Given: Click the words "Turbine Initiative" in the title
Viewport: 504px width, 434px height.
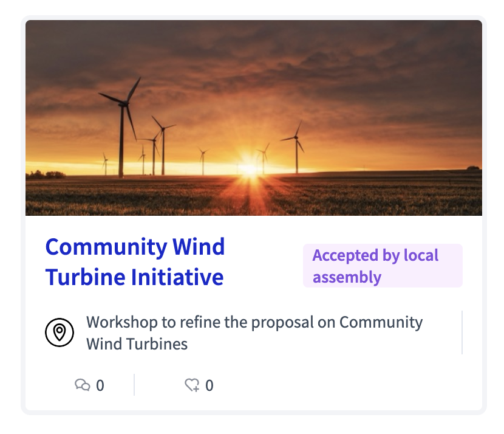Looking at the screenshot, I should click(x=135, y=277).
